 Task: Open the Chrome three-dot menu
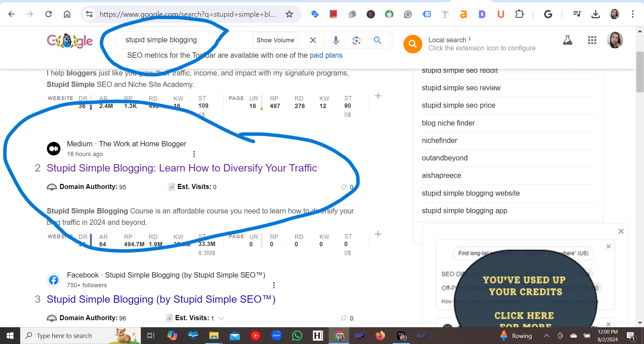633,14
